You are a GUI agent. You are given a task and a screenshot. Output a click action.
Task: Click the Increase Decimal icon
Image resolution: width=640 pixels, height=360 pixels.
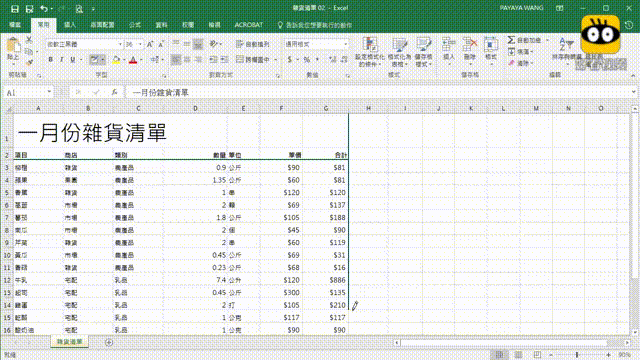point(333,60)
